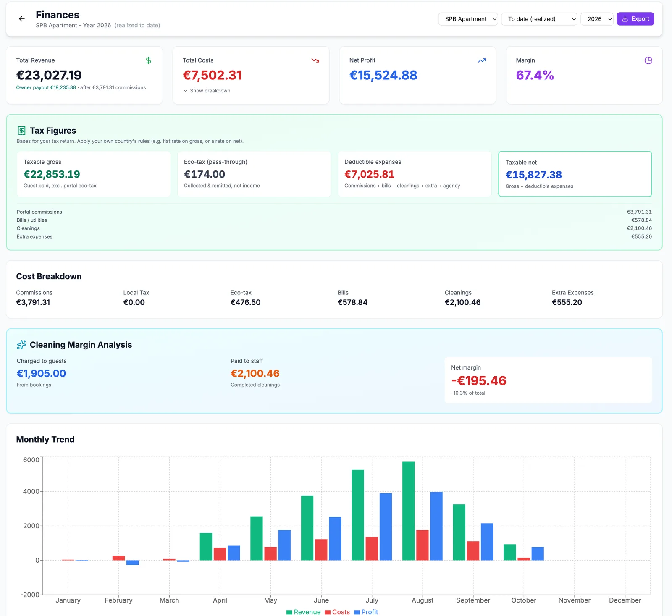Click the sparkles icon beside Cleaning Margin Analysis

coord(21,345)
